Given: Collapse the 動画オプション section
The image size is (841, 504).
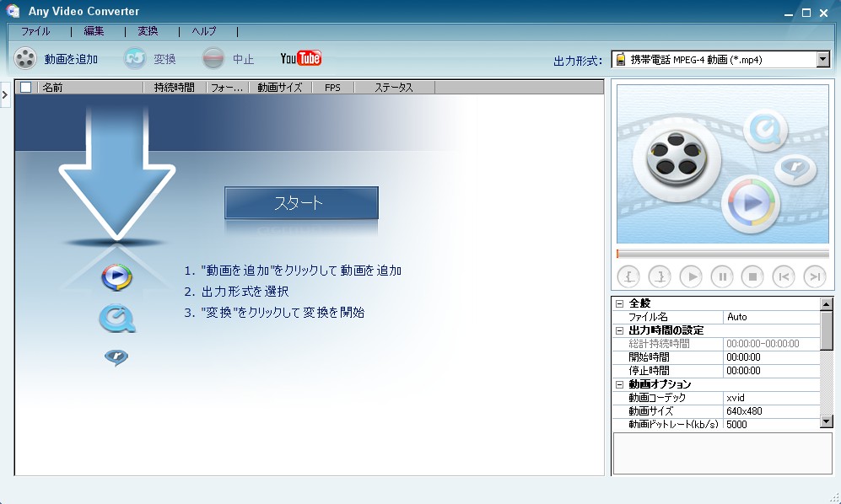Looking at the screenshot, I should click(x=619, y=384).
